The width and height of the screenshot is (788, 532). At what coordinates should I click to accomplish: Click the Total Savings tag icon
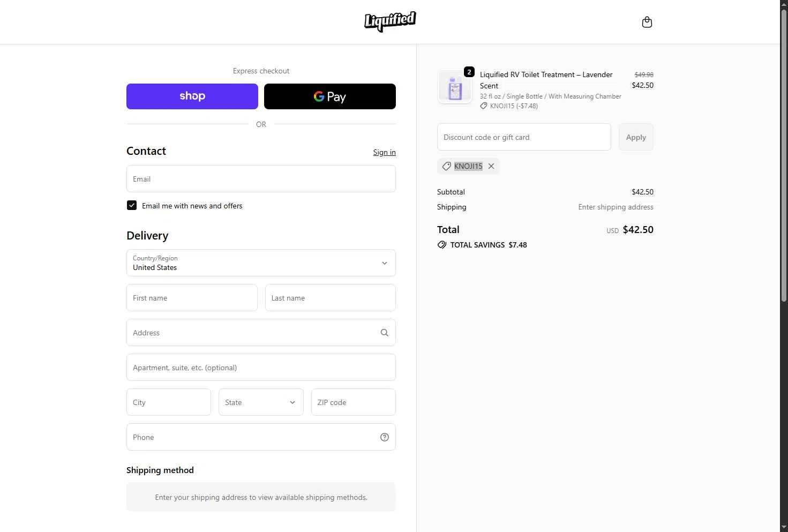point(442,245)
